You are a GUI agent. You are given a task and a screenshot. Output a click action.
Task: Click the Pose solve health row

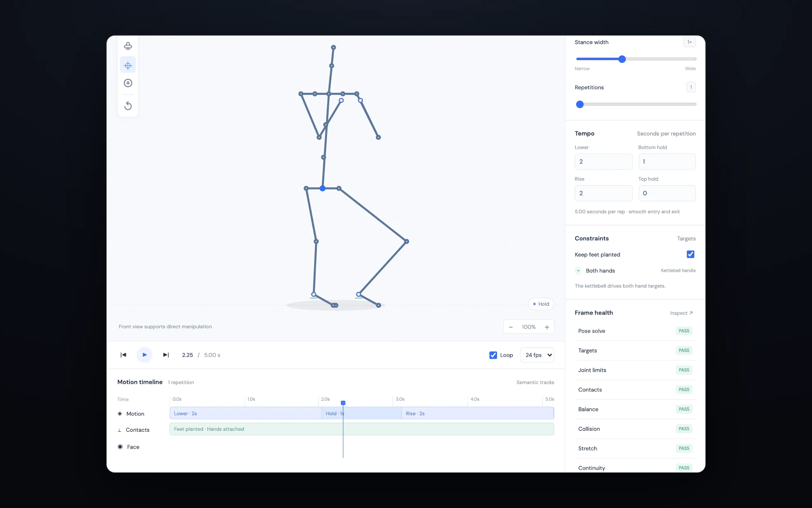click(635, 331)
